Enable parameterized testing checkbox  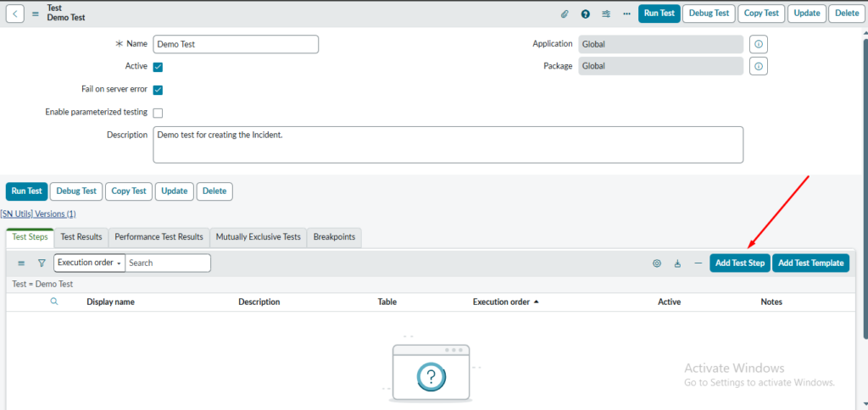click(158, 113)
